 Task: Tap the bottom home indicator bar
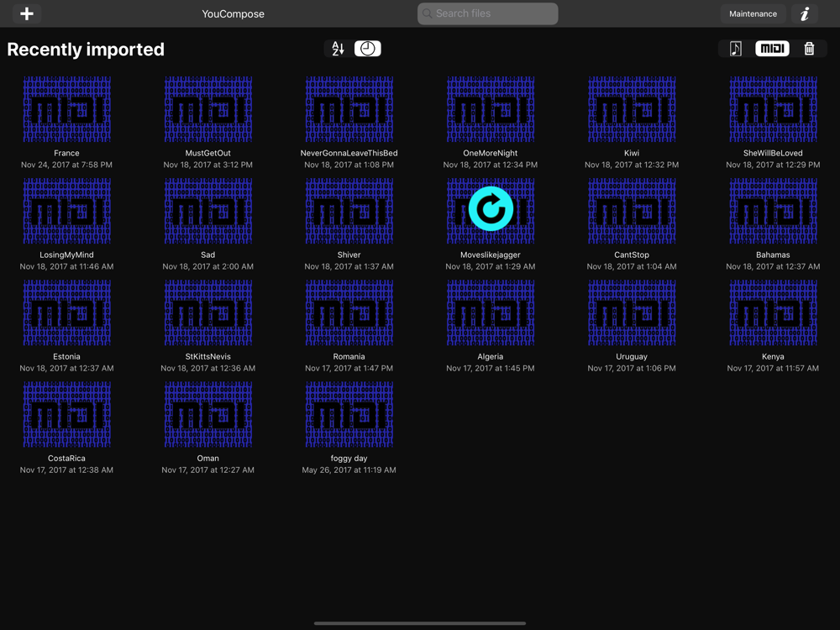point(420,623)
